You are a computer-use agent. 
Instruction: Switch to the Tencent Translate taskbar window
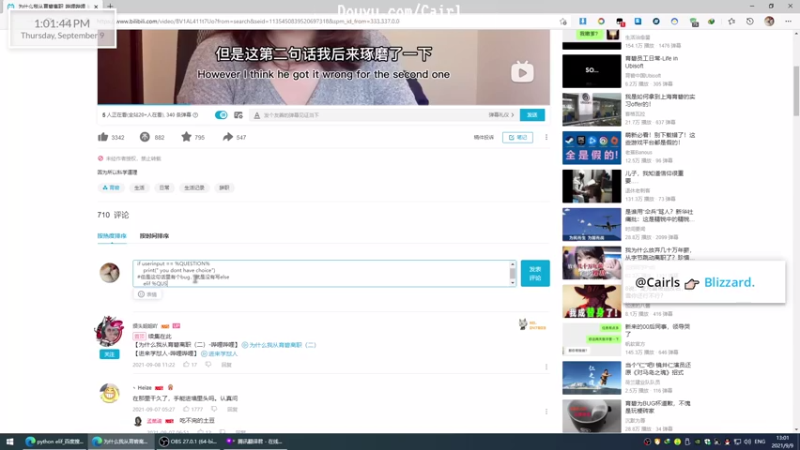coord(255,441)
